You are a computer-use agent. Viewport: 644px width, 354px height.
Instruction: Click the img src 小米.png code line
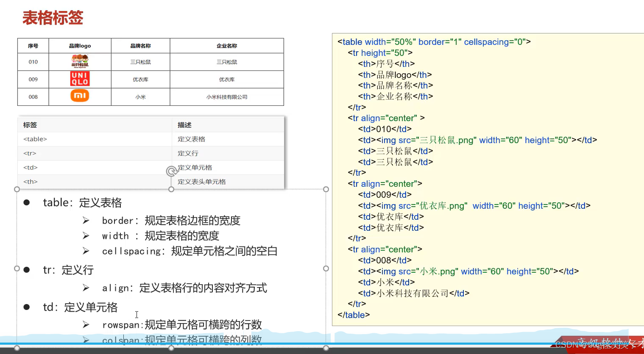468,271
